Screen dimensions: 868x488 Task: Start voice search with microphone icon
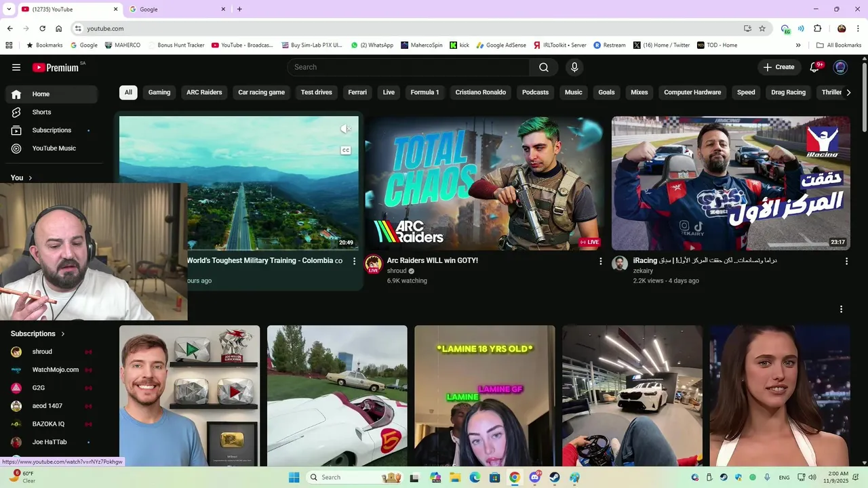(x=574, y=67)
